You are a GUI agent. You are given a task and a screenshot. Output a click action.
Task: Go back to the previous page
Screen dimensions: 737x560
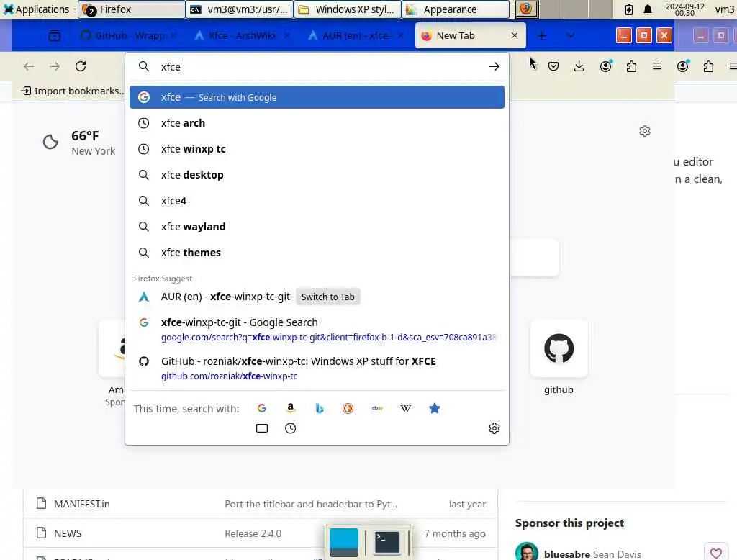tap(29, 66)
